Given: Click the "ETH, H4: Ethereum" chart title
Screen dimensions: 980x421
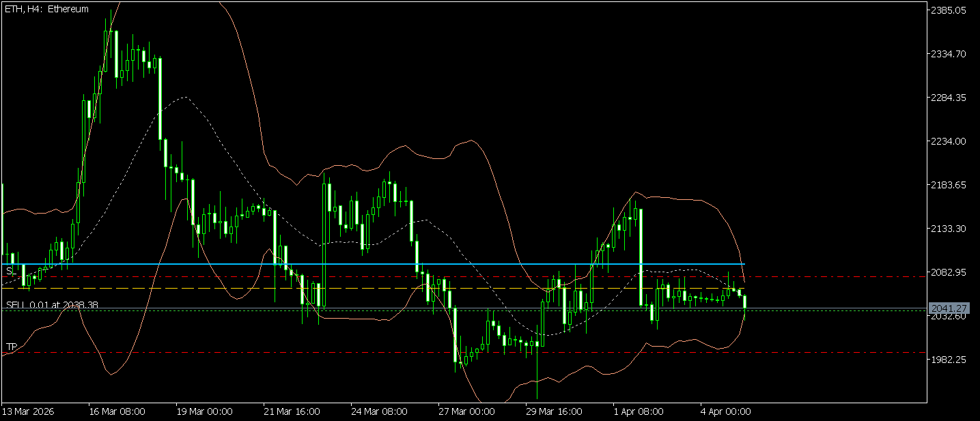Looking at the screenshot, I should click(46, 9).
